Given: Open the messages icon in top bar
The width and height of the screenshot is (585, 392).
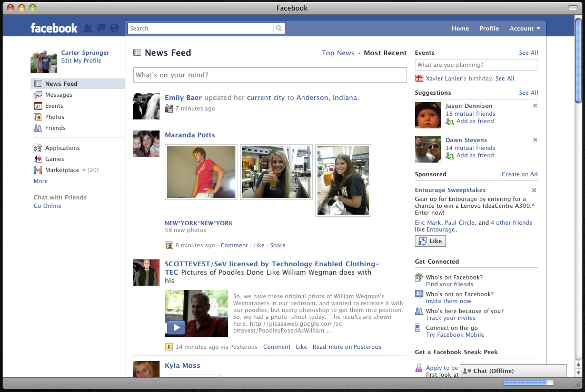Looking at the screenshot, I should (101, 28).
